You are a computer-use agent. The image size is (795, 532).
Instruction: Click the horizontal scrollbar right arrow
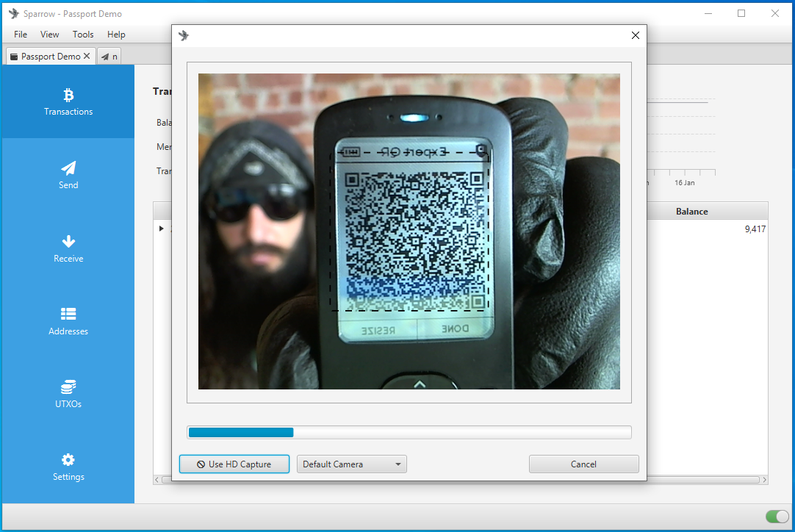tap(764, 480)
